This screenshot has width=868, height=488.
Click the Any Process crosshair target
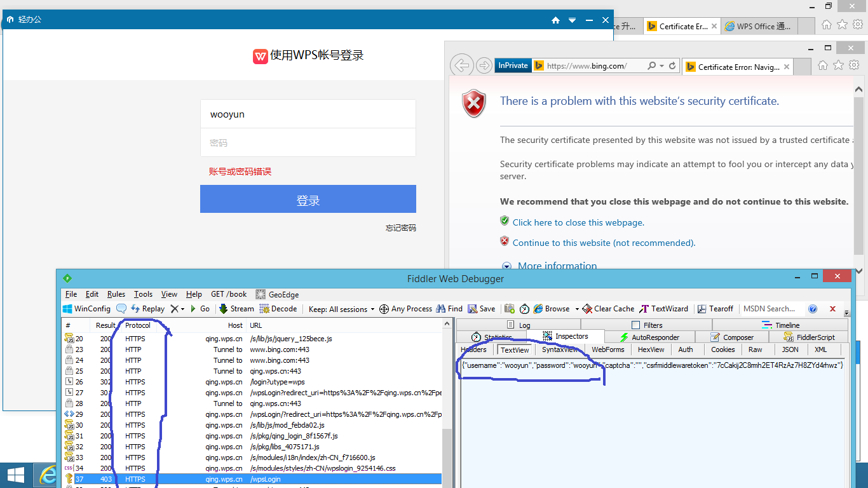tap(384, 309)
